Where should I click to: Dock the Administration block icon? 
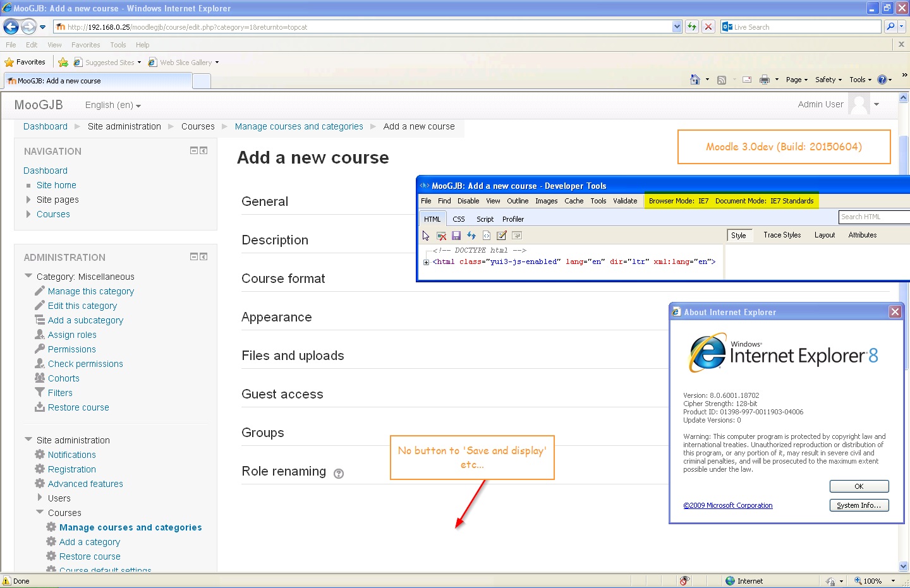point(203,256)
